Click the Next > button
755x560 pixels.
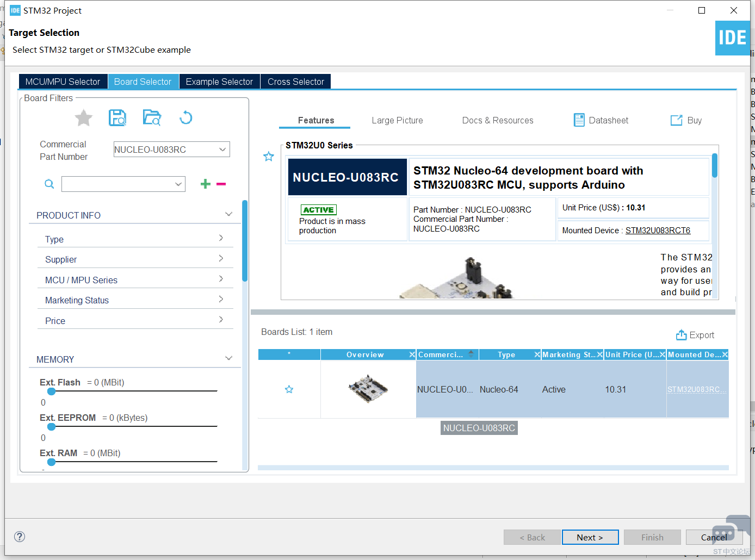(x=590, y=537)
